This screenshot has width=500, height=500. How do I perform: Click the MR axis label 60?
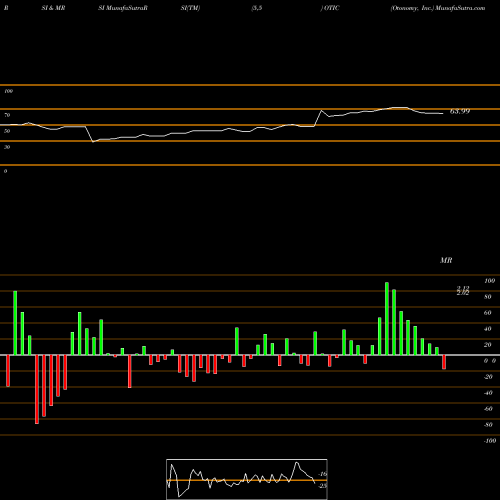point(488,313)
